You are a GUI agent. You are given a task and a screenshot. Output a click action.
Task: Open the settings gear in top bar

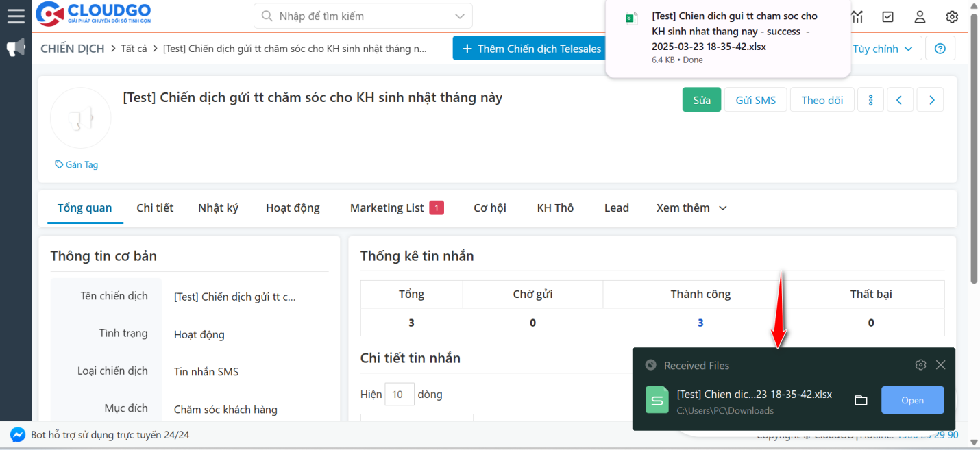coord(952,16)
